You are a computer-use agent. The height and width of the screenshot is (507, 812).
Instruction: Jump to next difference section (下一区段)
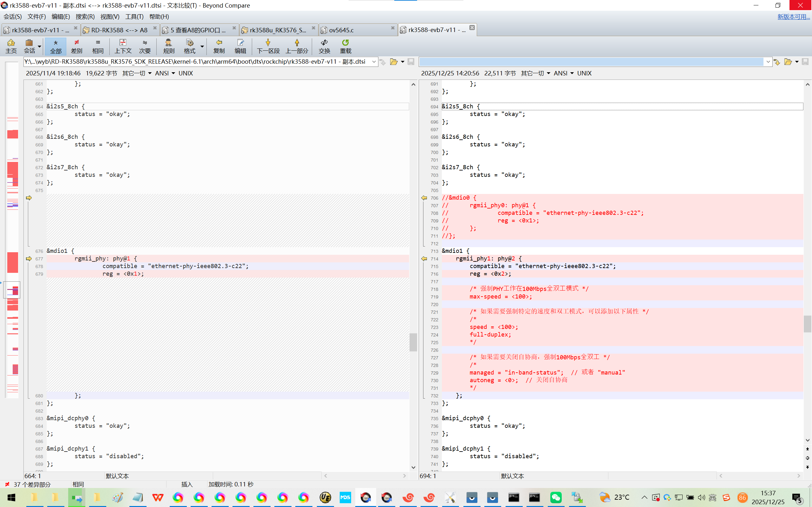tap(268, 46)
